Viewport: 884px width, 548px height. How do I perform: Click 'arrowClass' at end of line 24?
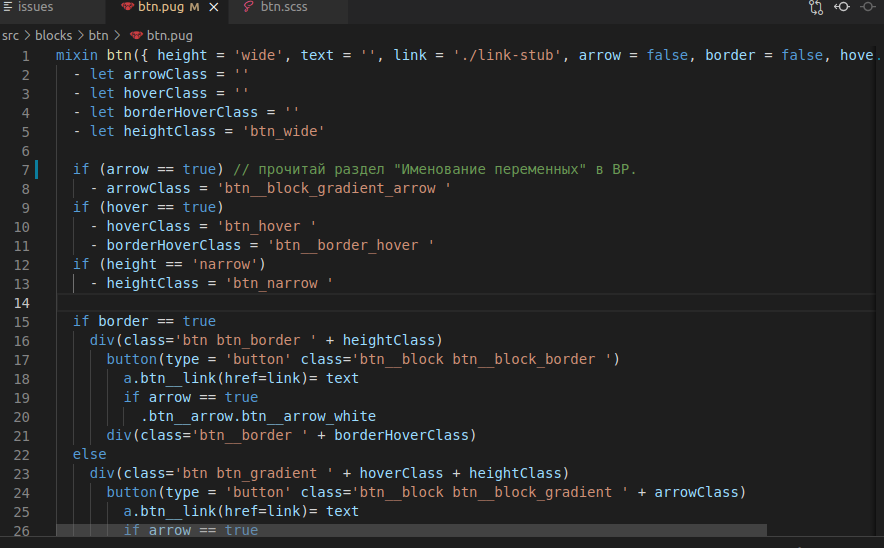(x=696, y=492)
